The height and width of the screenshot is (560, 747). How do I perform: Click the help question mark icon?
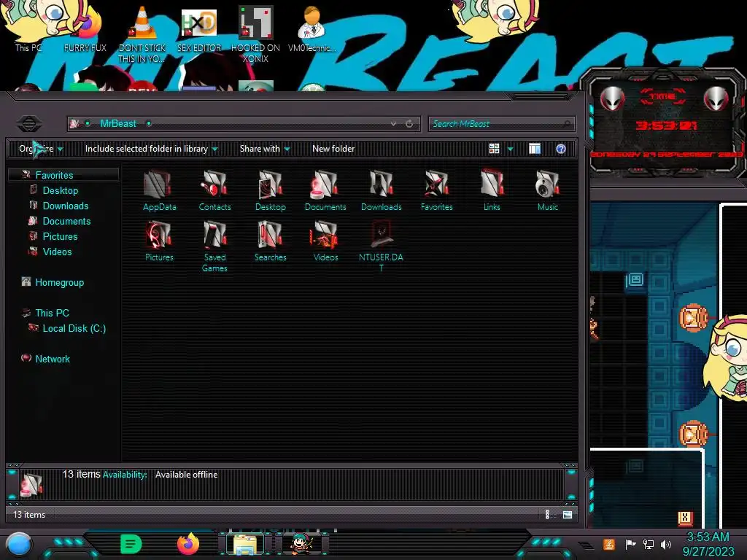(561, 149)
